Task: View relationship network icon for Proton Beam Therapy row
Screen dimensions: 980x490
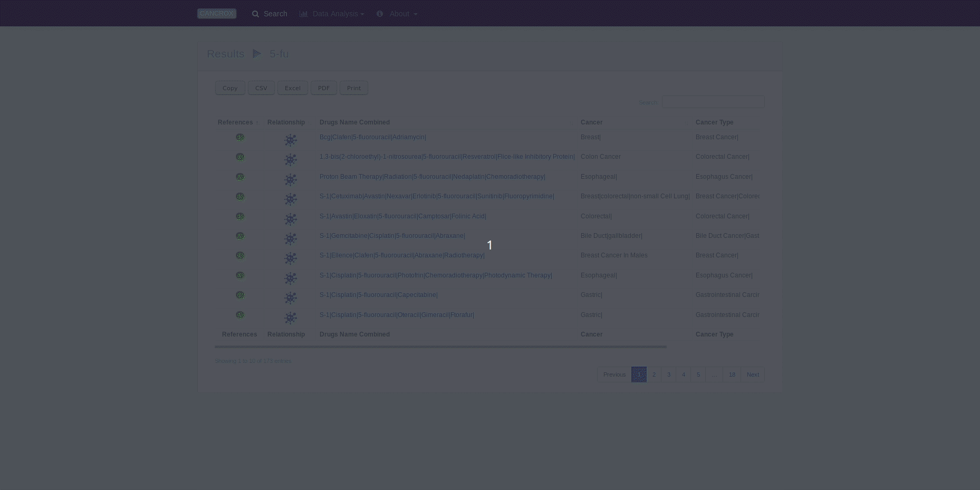Action: (x=291, y=179)
